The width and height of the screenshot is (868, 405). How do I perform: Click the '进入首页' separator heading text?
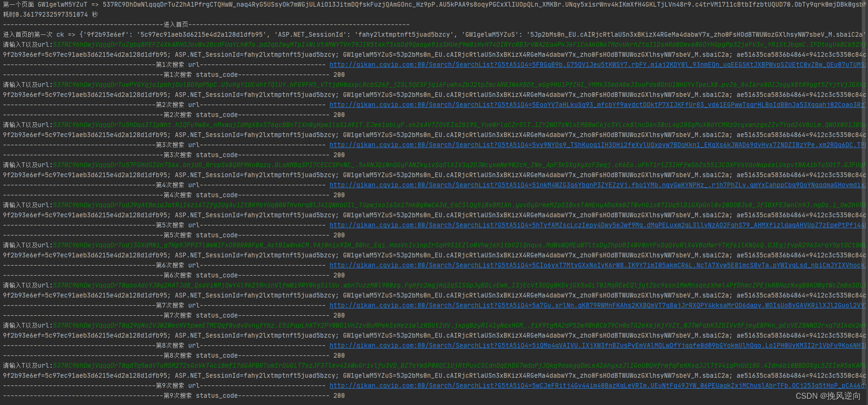[x=176, y=25]
